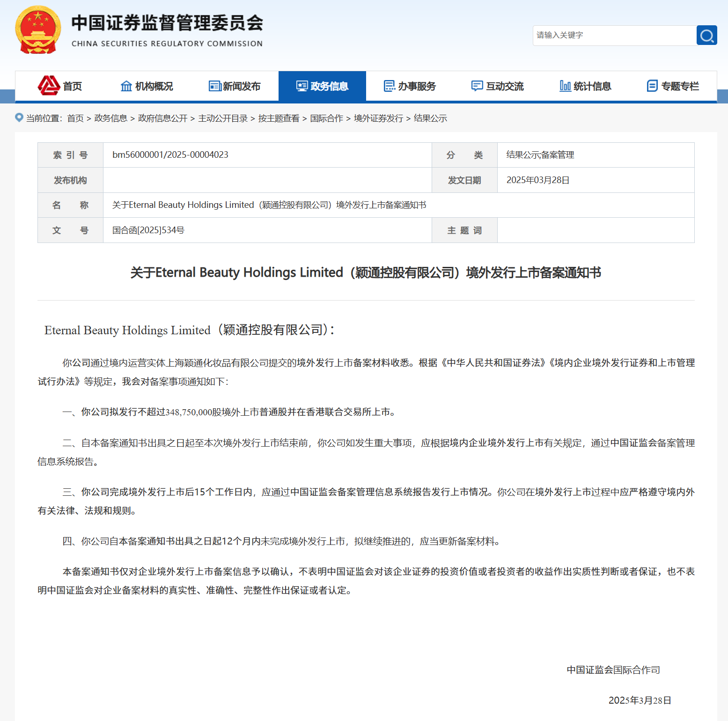
Task: Open the 统计信息 navigation tab
Action: (x=585, y=86)
